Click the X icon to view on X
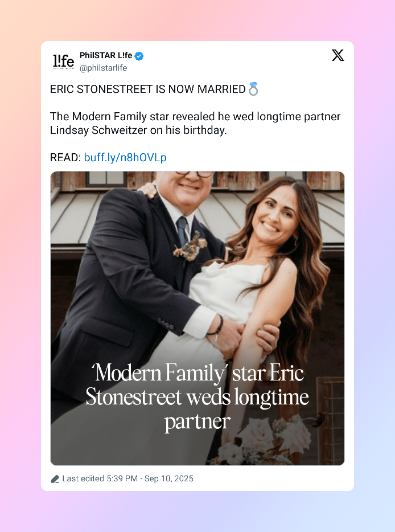 338,55
